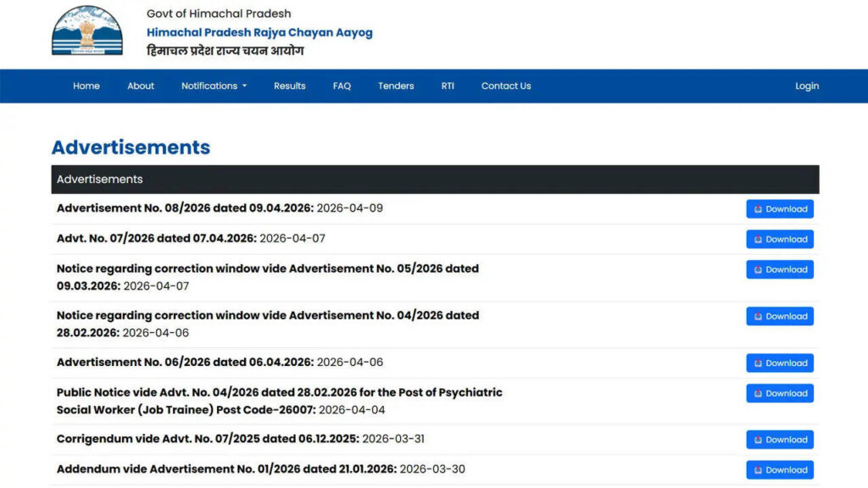Download Advt. No. 07/2026 dated 07.04.2026
This screenshot has height=488, width=868.
779,240
